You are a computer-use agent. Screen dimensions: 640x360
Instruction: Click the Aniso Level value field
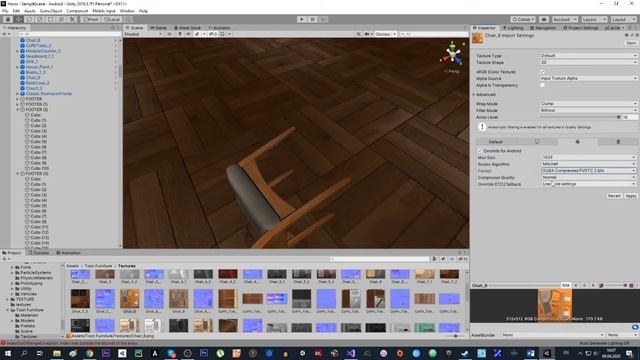630,117
